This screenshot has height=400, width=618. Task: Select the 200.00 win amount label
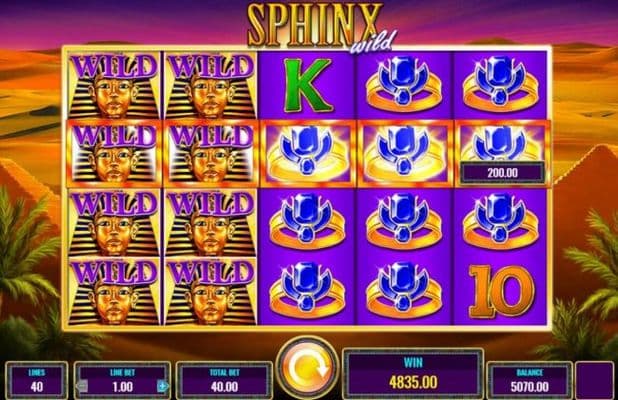click(503, 173)
